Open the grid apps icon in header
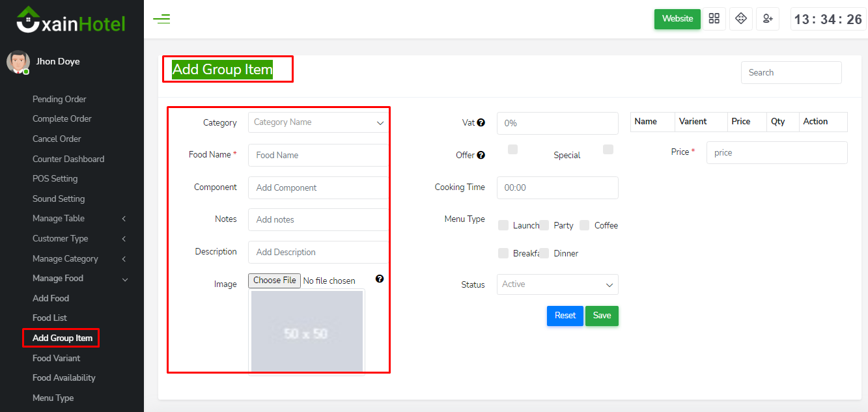The width and height of the screenshot is (868, 412). coord(714,19)
